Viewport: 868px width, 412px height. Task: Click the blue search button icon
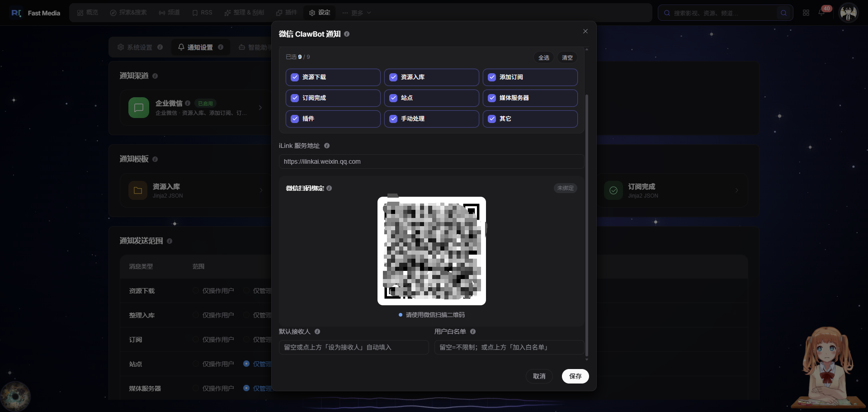point(783,13)
